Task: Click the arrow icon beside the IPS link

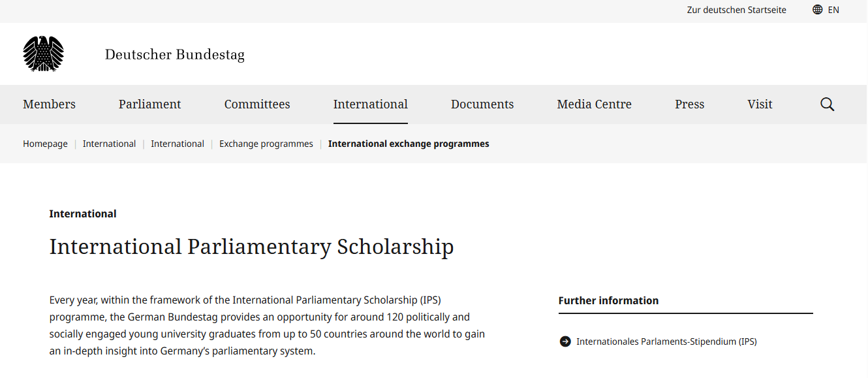Action: coord(564,341)
